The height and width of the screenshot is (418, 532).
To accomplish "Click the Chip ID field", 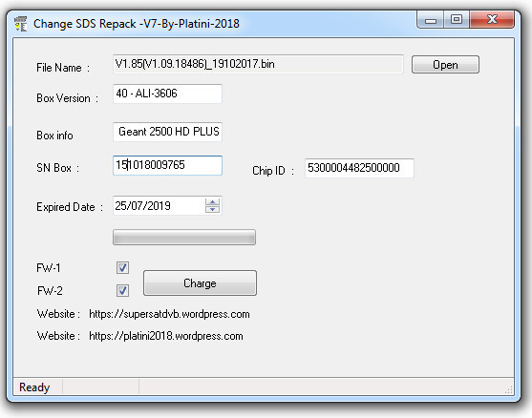I will click(359, 168).
